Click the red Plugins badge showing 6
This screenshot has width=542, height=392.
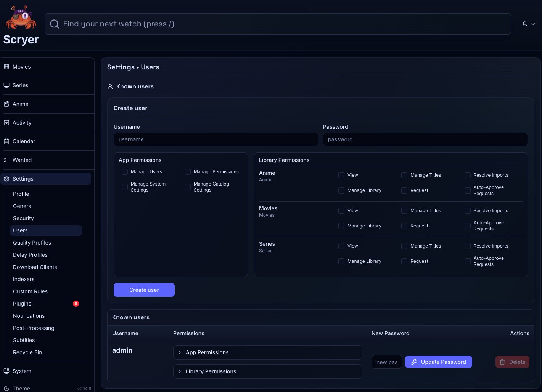pyautogui.click(x=76, y=304)
